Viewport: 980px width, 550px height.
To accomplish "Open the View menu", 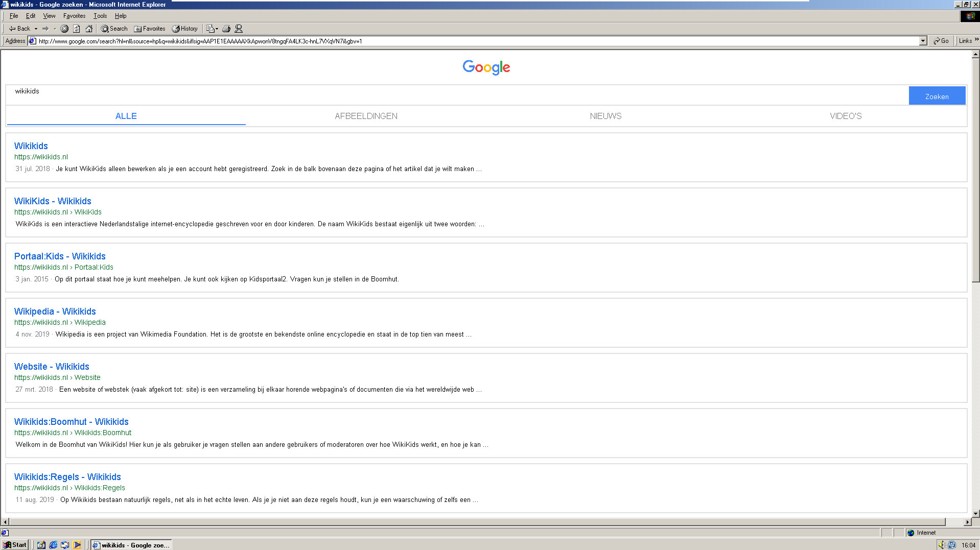I will click(x=49, y=16).
